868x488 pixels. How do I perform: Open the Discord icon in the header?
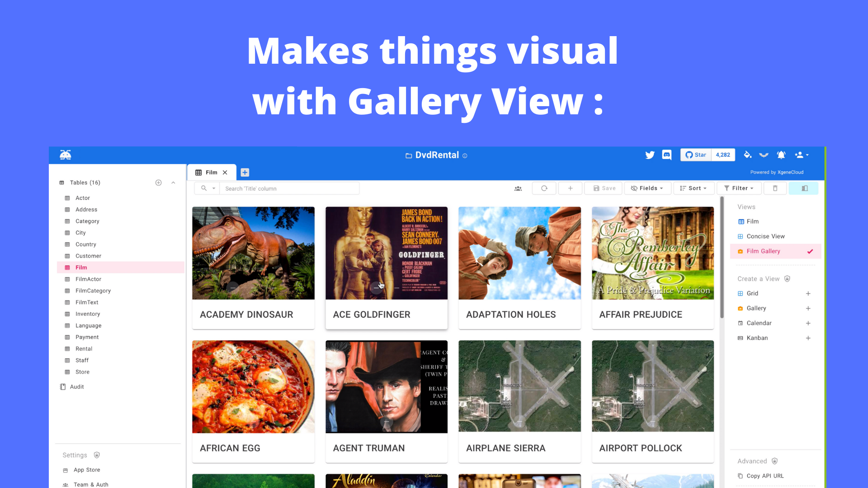(667, 155)
